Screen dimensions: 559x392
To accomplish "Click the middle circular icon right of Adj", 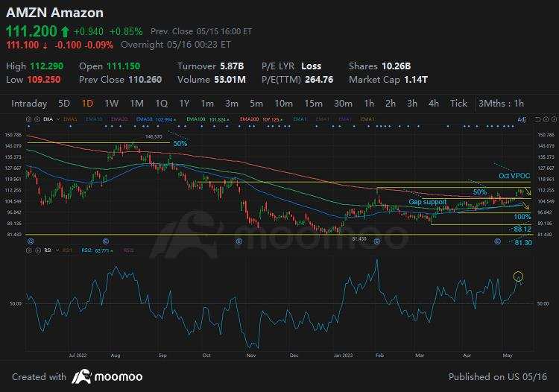I will 546,120.
